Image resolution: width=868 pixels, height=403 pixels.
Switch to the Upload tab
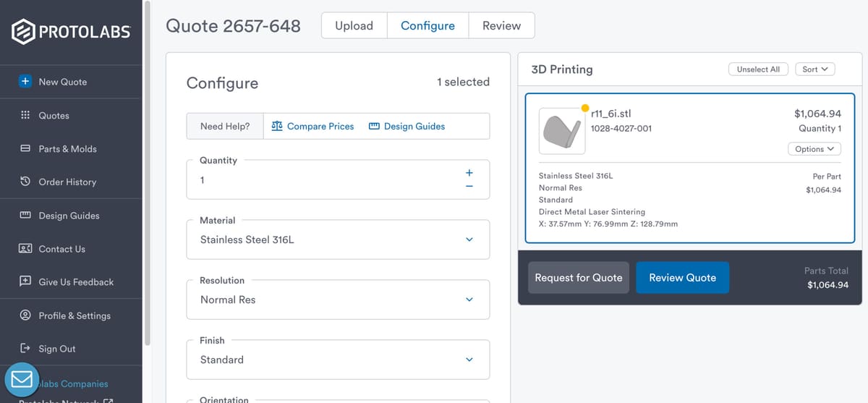click(354, 25)
